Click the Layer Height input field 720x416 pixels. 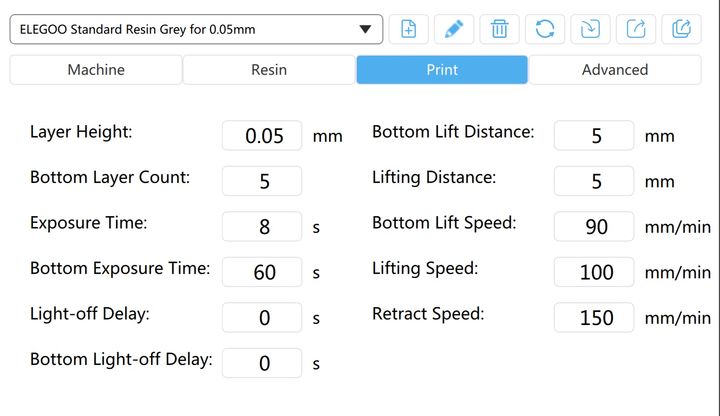click(x=263, y=136)
